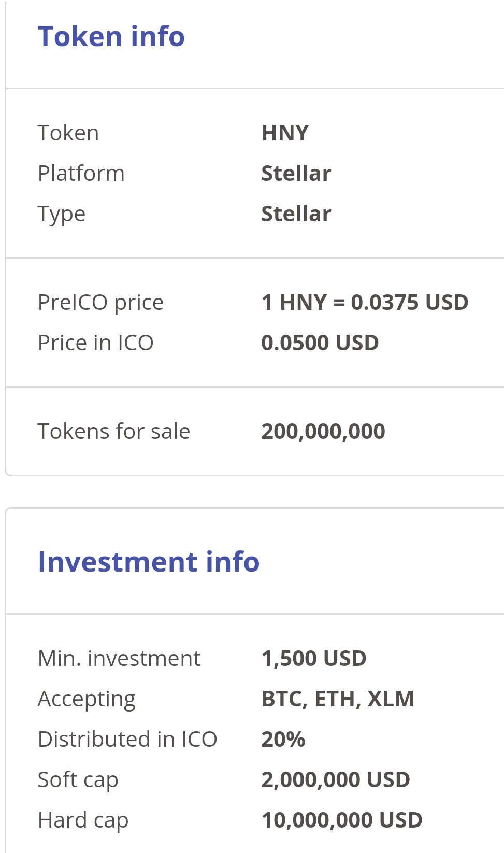Select the HNY token value
Viewport: 504px width, 853px height.
285,133
